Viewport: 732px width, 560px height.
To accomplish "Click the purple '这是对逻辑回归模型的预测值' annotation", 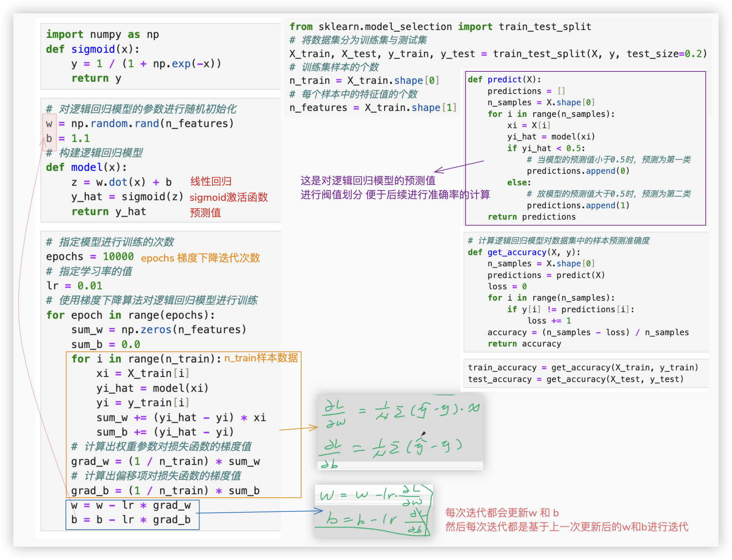I will click(368, 181).
